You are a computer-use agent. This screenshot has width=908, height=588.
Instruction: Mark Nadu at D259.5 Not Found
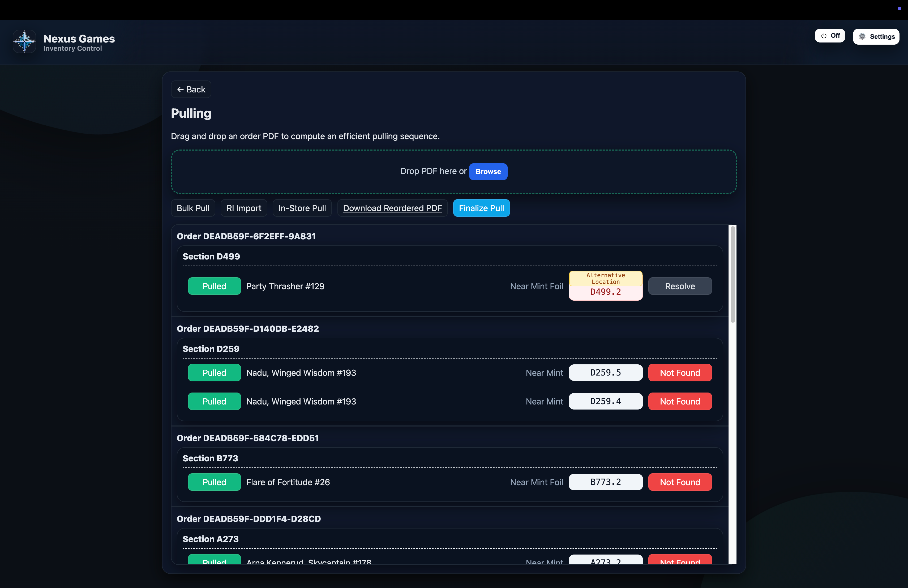(679, 373)
